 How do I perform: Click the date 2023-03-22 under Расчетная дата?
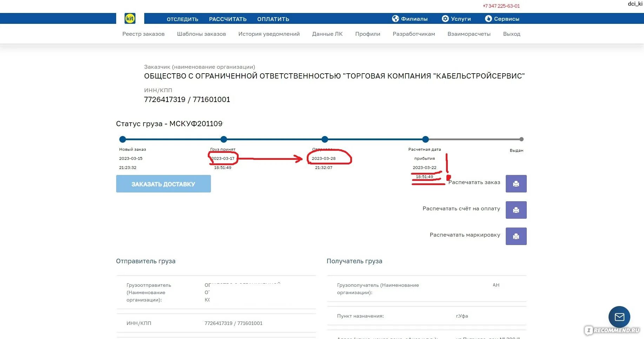(424, 168)
